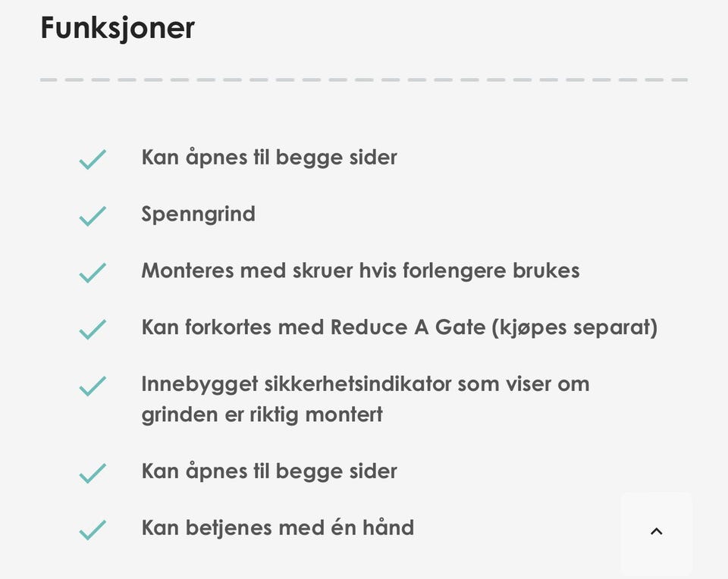
Task: Click the checkmark directly above 'Kan betjenes' checkmark
Action: coord(93,474)
